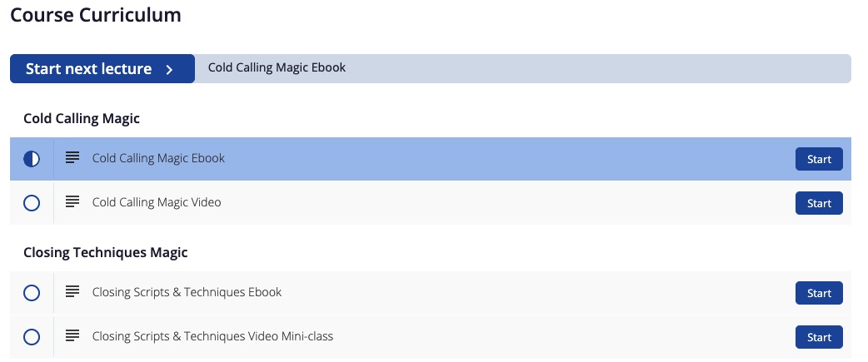Toggle completion circle for Video Mini-class lecture
The image size is (868, 362).
point(32,337)
